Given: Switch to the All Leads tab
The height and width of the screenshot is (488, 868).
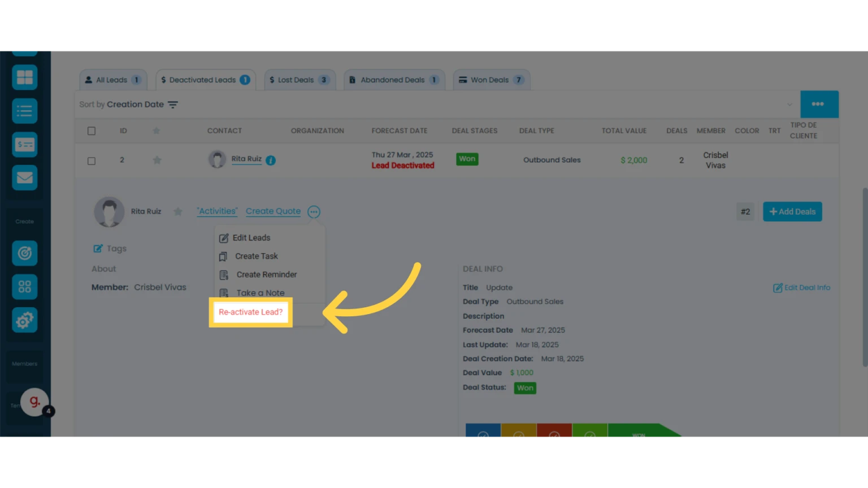Looking at the screenshot, I should (x=113, y=80).
